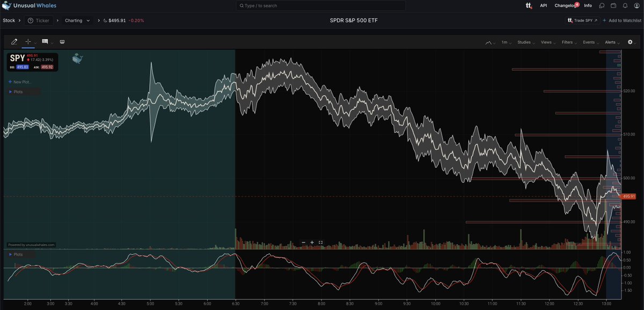Click the Powered by unusualWhales.com label
The height and width of the screenshot is (310, 644).
pyautogui.click(x=31, y=244)
